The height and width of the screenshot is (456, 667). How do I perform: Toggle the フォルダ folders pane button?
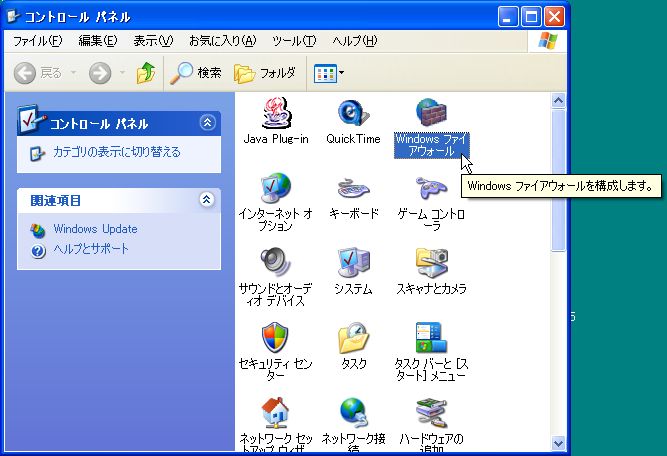(x=265, y=73)
